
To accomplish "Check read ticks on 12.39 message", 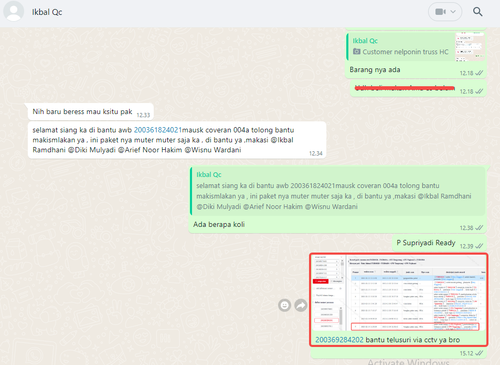I will [x=479, y=246].
